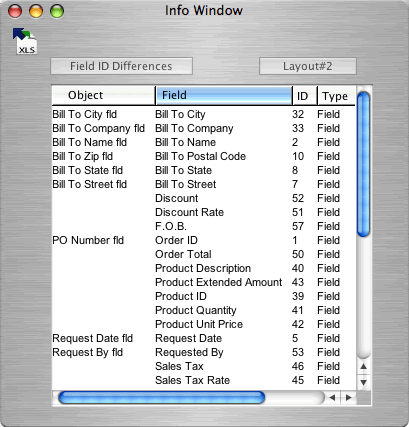This screenshot has height=427, width=409.
Task: Sort by the Type column header
Action: pos(336,96)
